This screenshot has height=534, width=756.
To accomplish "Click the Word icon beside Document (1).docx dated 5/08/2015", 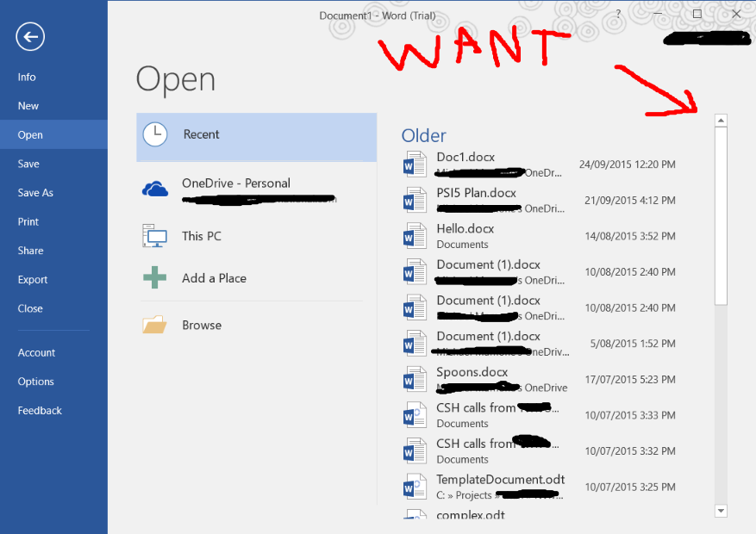I will point(415,344).
